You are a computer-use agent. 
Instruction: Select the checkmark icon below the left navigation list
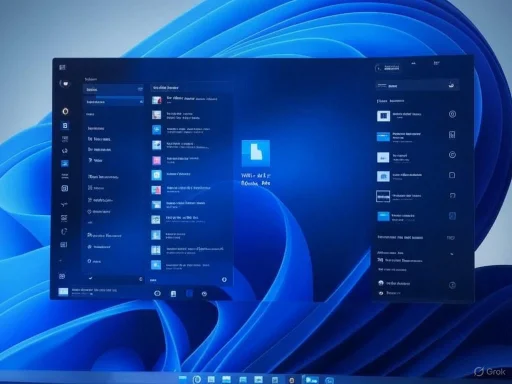[91, 278]
